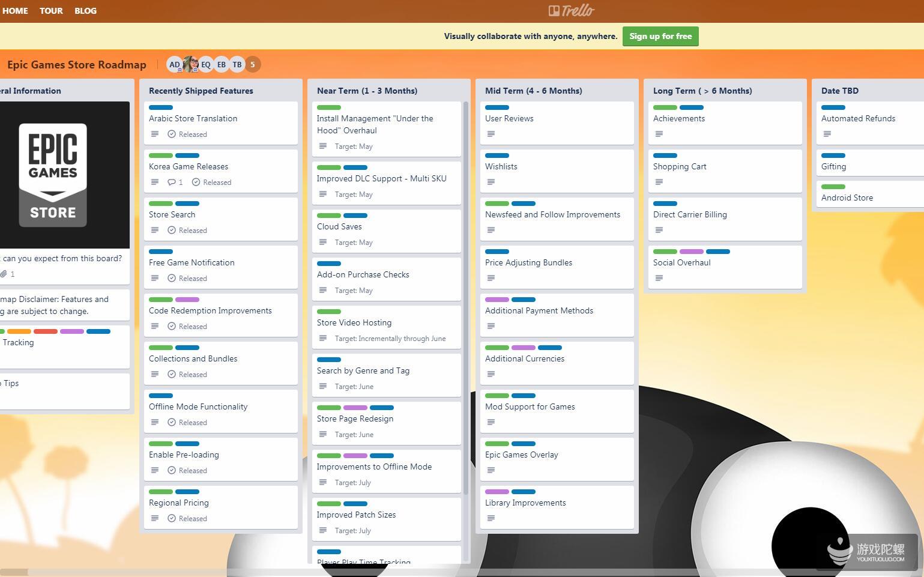Select the Date TBD list header
Viewport: 924px width, 577px height.
click(840, 91)
